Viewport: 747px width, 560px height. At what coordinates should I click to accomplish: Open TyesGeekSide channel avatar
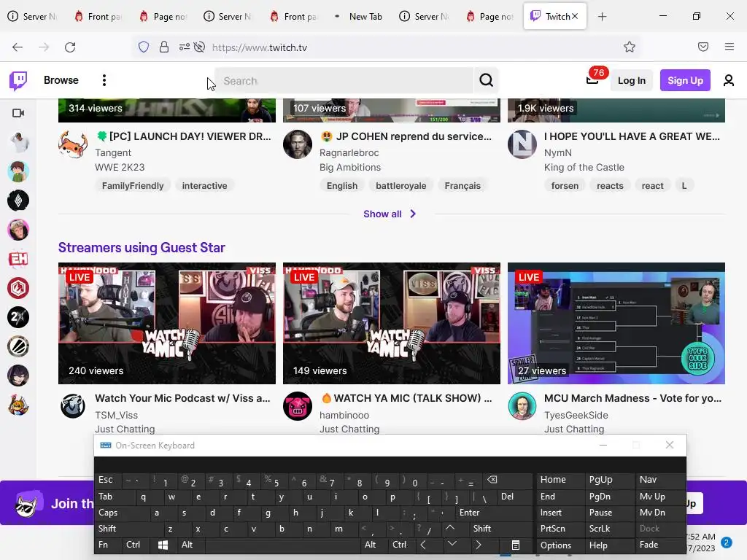click(522, 406)
